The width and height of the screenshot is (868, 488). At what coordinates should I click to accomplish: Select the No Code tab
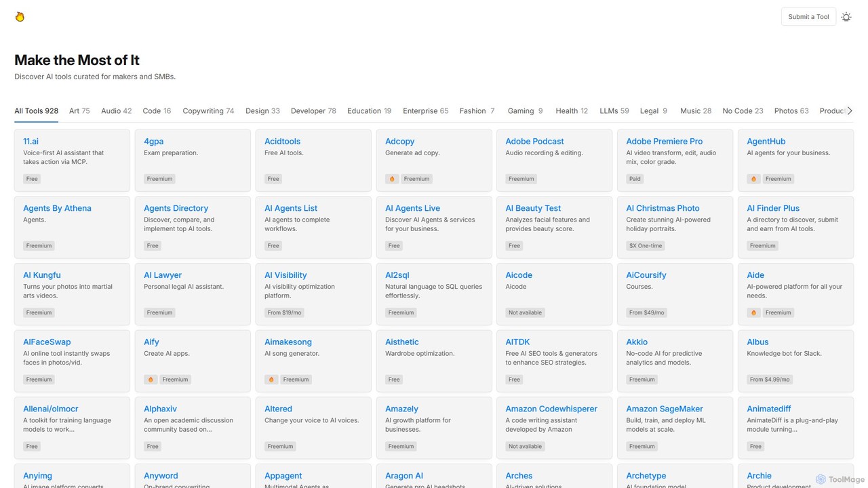pyautogui.click(x=743, y=111)
